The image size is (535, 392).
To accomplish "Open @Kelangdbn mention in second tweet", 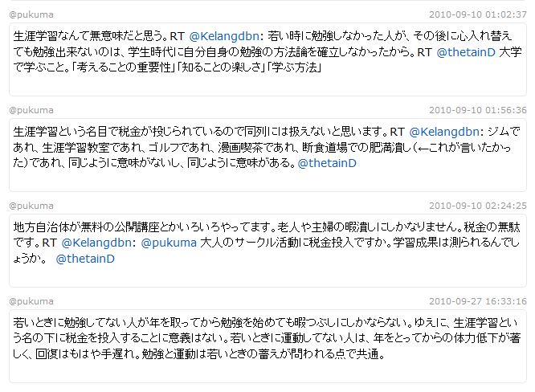I will (x=444, y=132).
